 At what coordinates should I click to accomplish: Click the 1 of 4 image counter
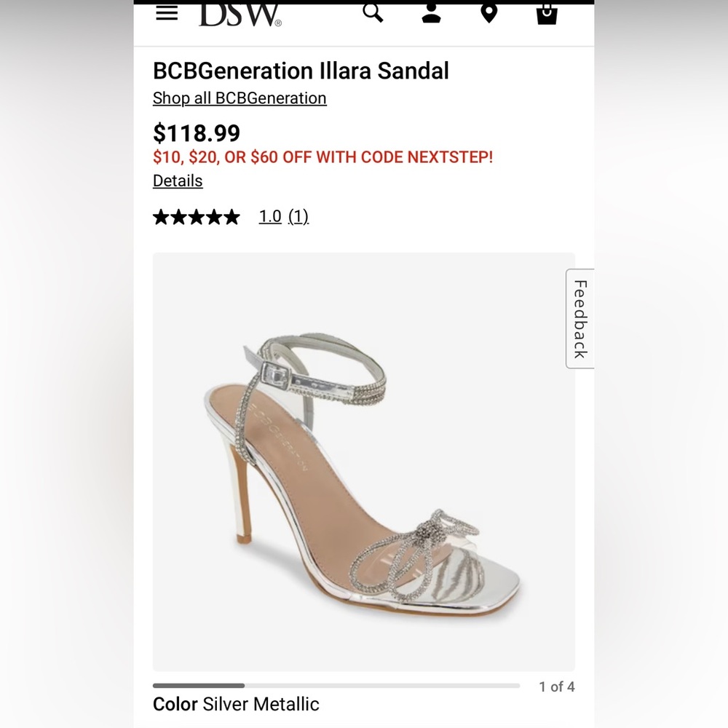pyautogui.click(x=557, y=686)
